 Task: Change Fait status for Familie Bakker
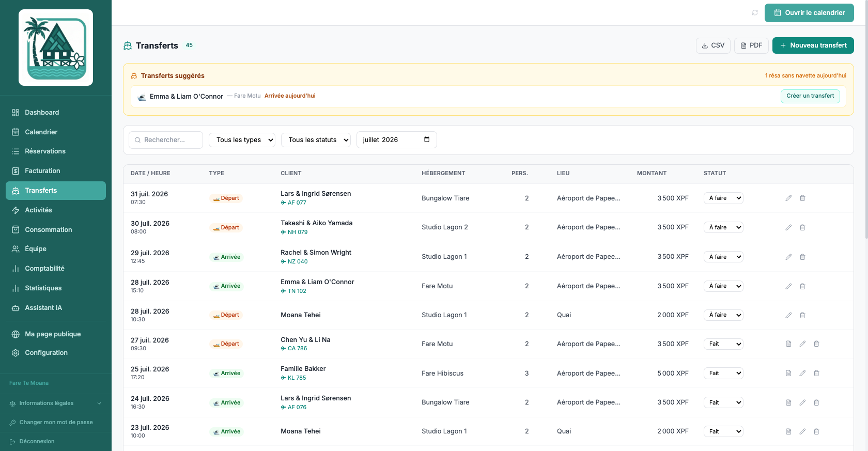coord(723,373)
